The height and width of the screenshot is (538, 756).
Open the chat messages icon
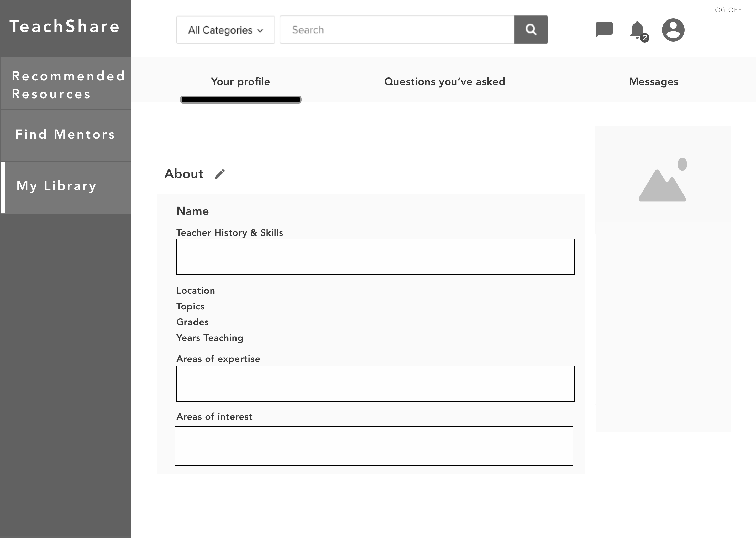604,29
